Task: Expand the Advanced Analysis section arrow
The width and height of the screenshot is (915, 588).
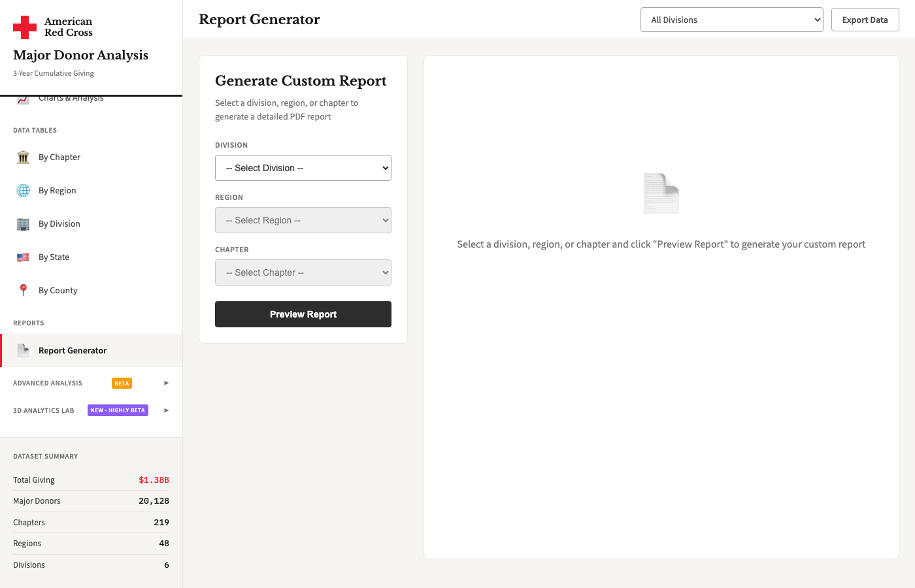Action: pyautogui.click(x=166, y=384)
